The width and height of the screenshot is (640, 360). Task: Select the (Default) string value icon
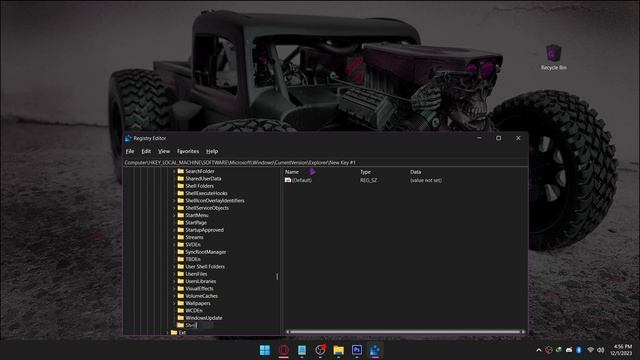point(288,180)
